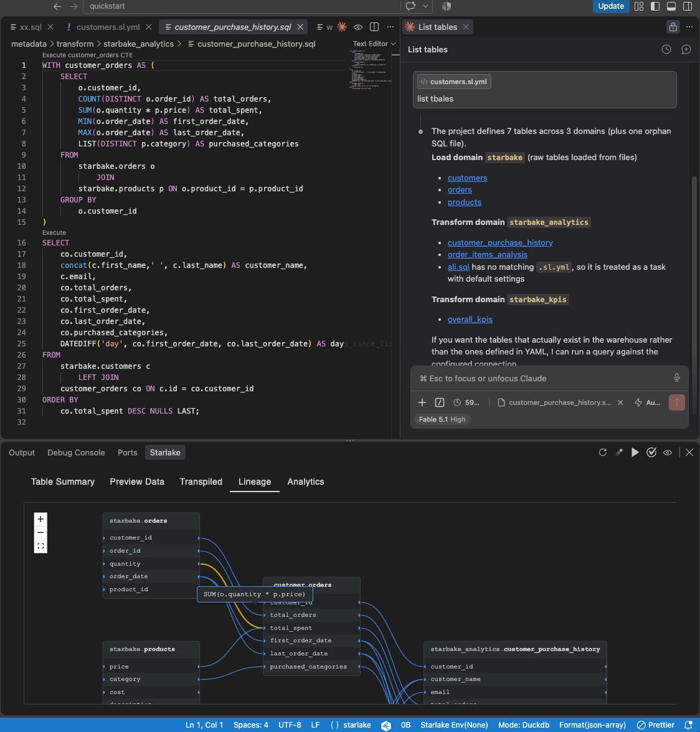Screen dimensions: 700x732
Task: Open the orders table link
Action: 460,190
